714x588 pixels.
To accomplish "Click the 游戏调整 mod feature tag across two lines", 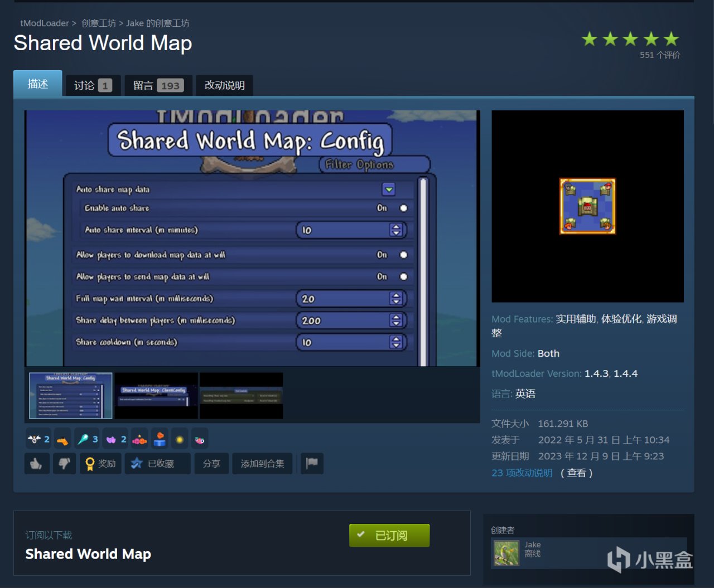I will tap(662, 319).
